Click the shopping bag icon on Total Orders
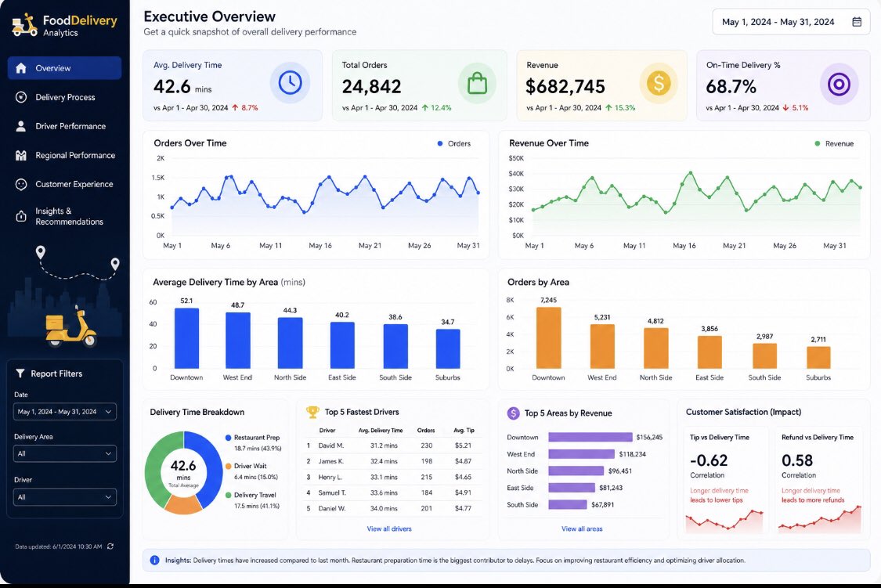The width and height of the screenshot is (881, 588). click(477, 84)
